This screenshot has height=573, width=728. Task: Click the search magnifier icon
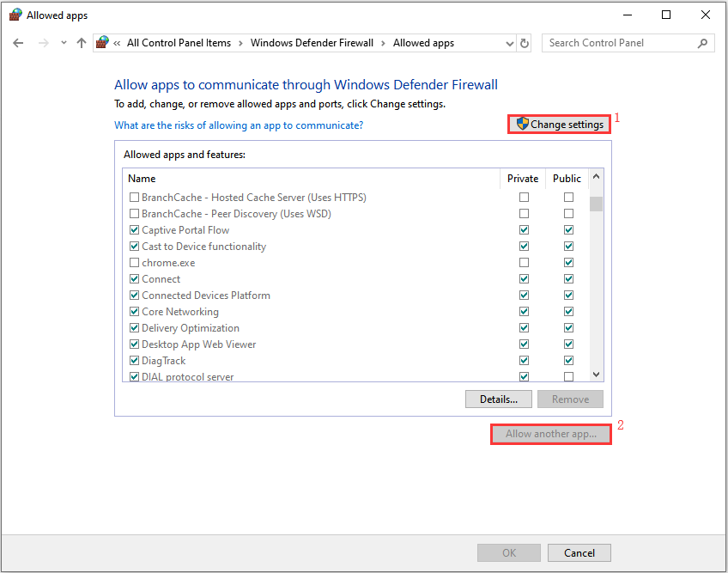702,43
